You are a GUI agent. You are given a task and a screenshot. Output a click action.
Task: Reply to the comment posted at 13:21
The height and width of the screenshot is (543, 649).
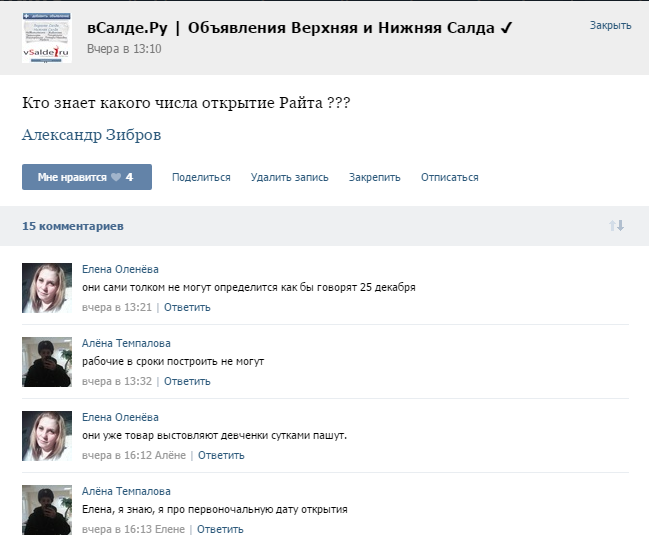pyautogui.click(x=187, y=307)
